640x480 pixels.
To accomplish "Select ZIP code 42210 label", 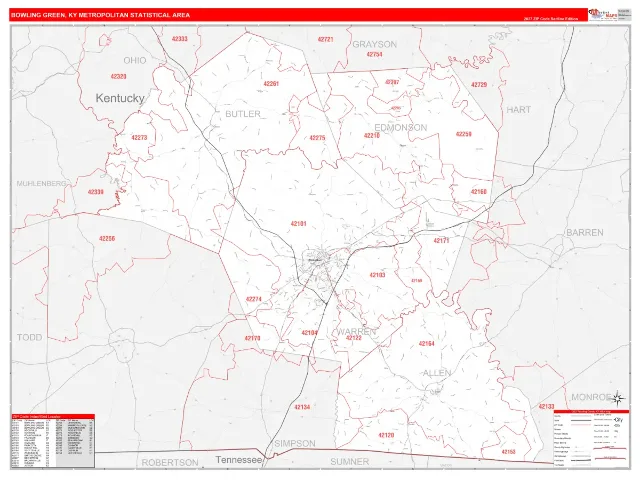I will click(x=371, y=136).
